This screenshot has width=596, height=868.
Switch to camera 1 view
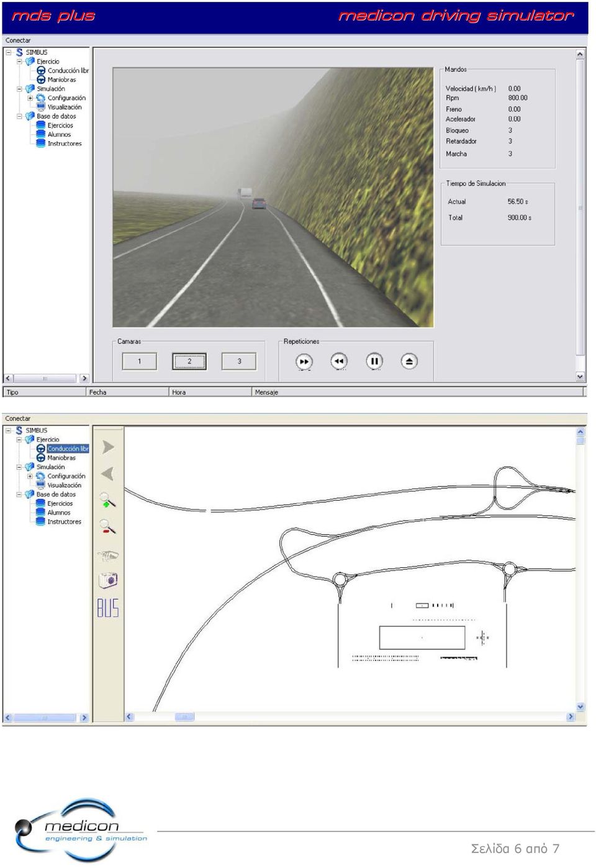pyautogui.click(x=139, y=361)
